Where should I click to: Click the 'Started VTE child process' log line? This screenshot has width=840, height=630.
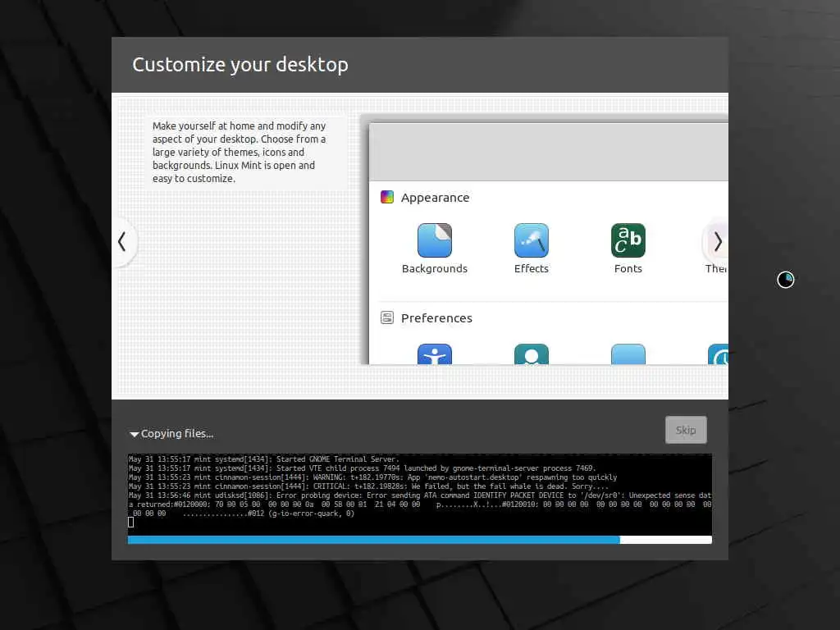click(362, 468)
